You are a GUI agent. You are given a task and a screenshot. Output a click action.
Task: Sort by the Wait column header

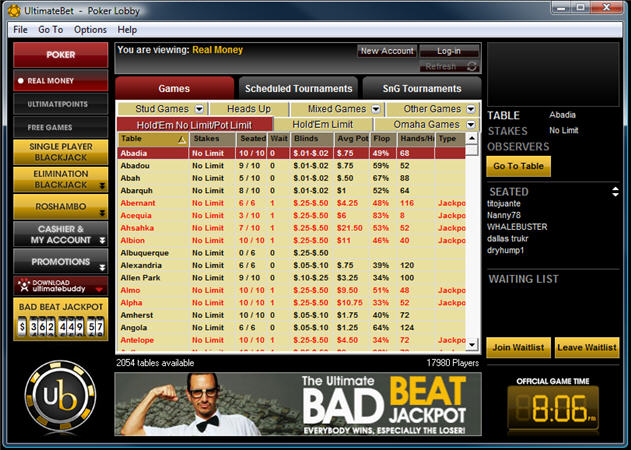(x=278, y=138)
